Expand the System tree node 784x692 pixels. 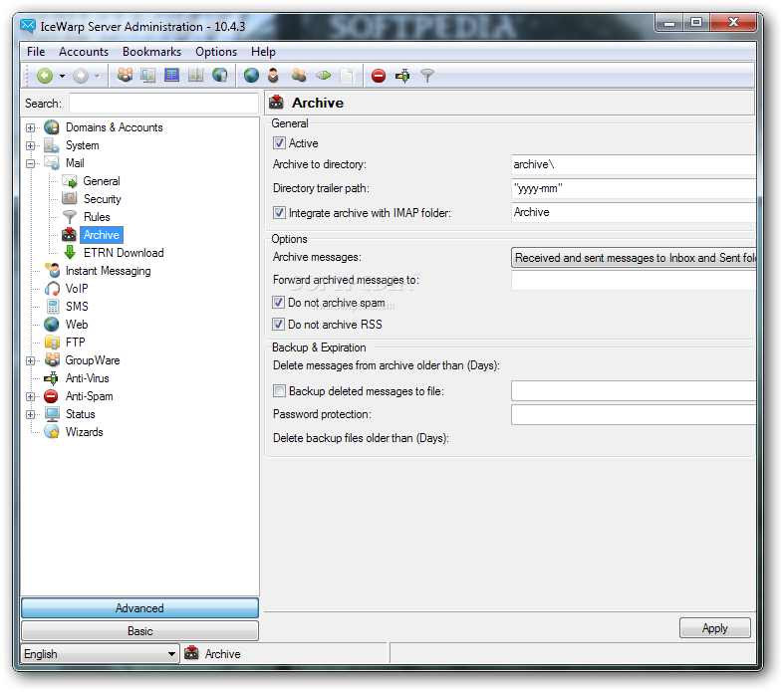pyautogui.click(x=31, y=146)
